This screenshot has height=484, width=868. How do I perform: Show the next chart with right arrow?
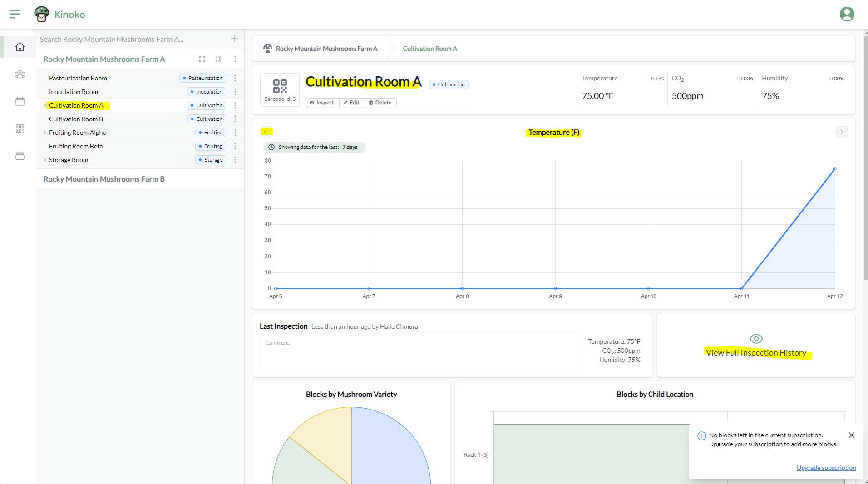point(842,132)
